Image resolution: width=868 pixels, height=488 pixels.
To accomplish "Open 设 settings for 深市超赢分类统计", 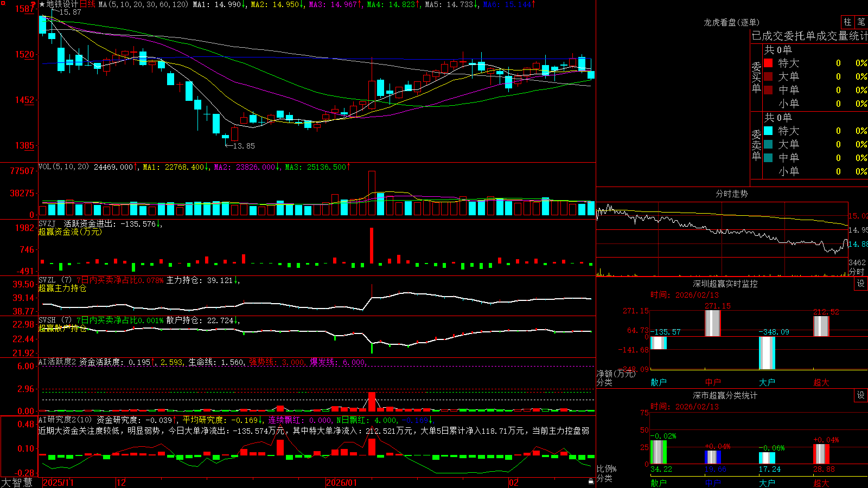I will coord(861,395).
